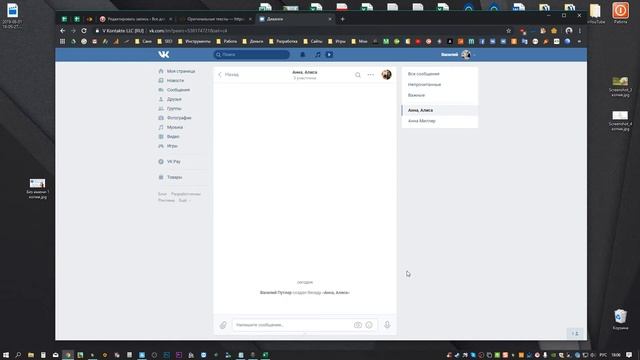Open the Деньги bookmarks folder
Screen dimensions: 640x360
[x=253, y=41]
